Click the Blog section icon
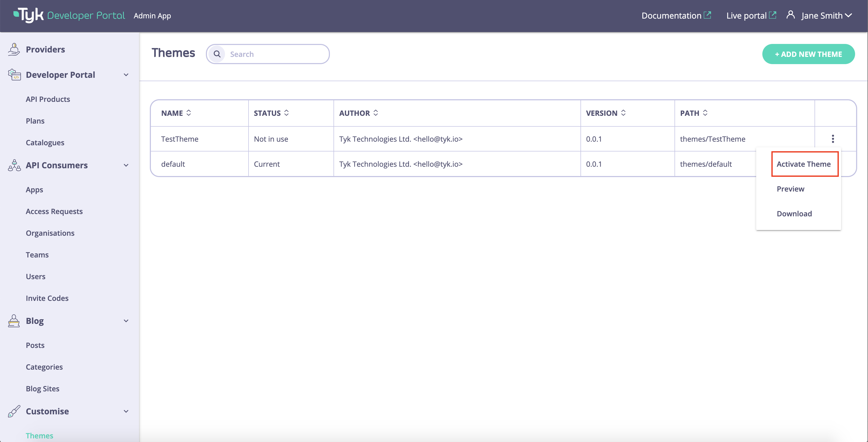Viewport: 868px width, 442px height. click(x=14, y=321)
